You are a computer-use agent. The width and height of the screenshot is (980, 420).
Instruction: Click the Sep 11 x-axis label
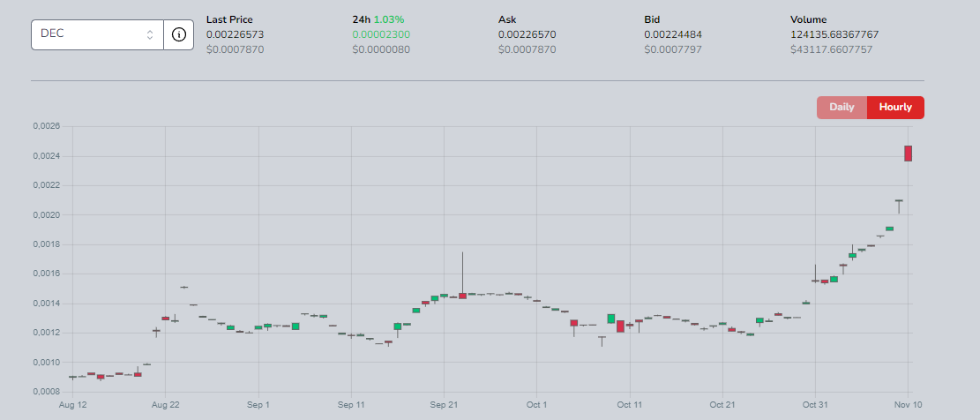351,405
